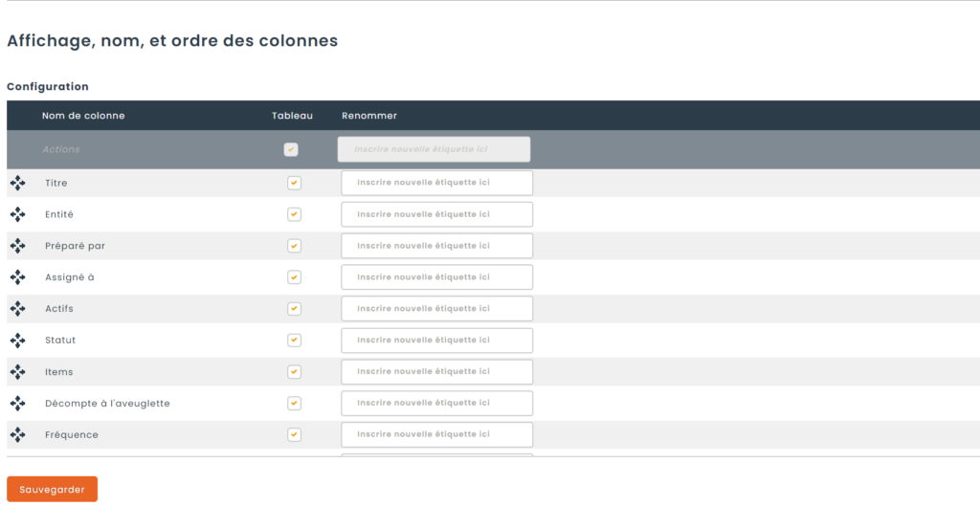
Task: Click drag handle for Décompte à l'aveuglette
Action: pyautogui.click(x=17, y=404)
